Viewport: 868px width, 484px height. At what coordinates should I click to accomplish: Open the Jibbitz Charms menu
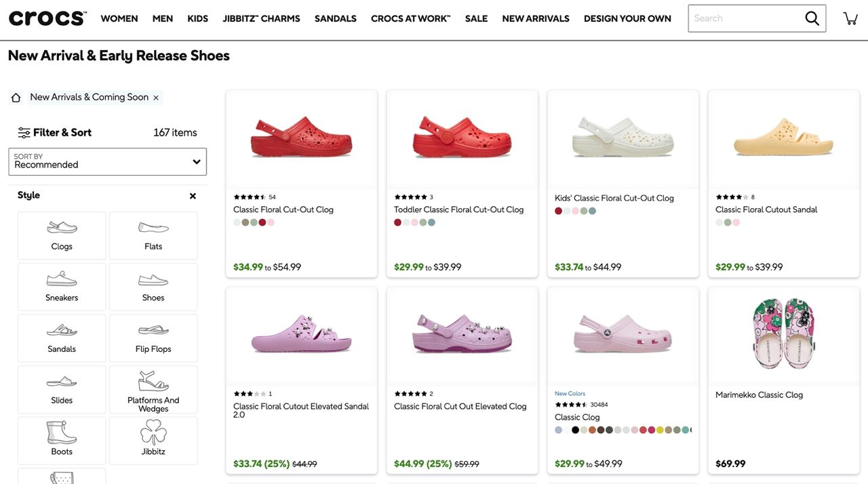(x=261, y=18)
